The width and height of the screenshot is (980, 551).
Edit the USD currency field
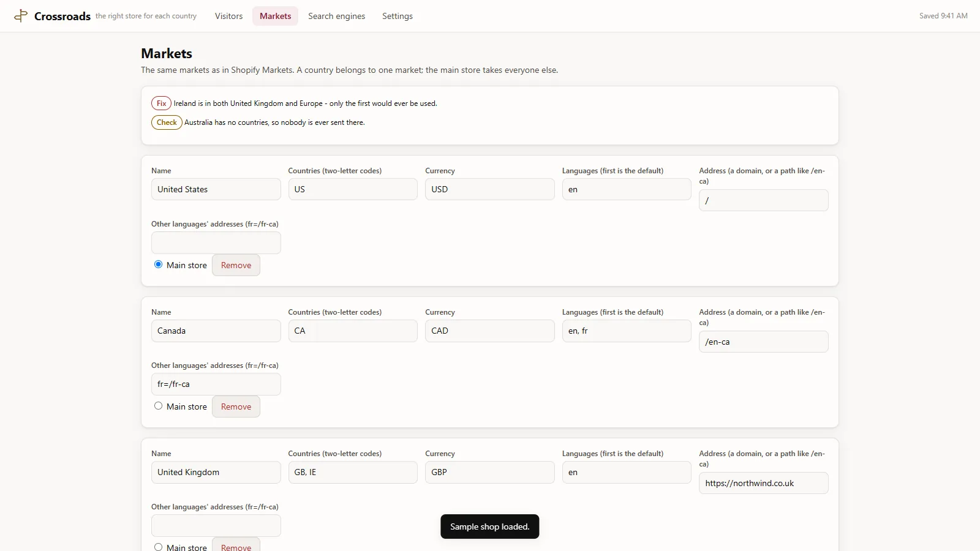[x=489, y=189]
